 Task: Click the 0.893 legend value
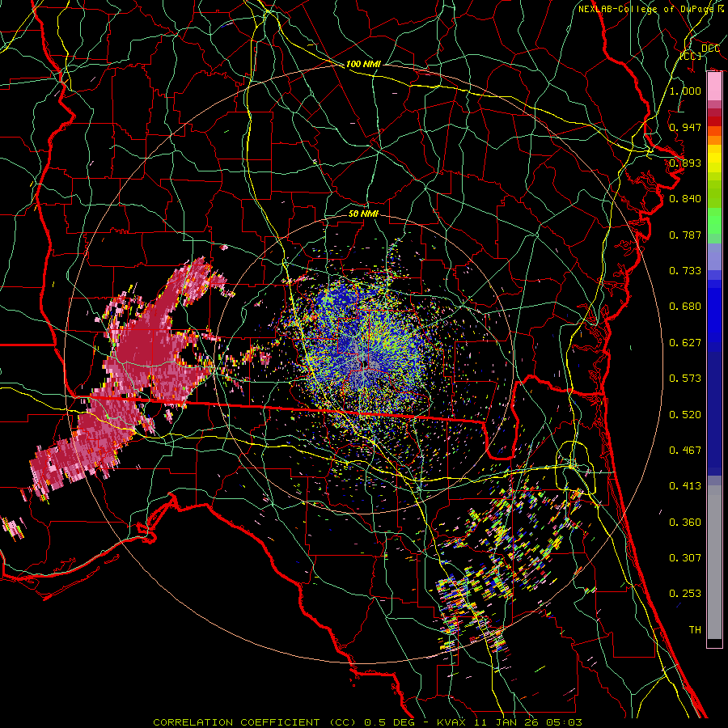click(685, 163)
